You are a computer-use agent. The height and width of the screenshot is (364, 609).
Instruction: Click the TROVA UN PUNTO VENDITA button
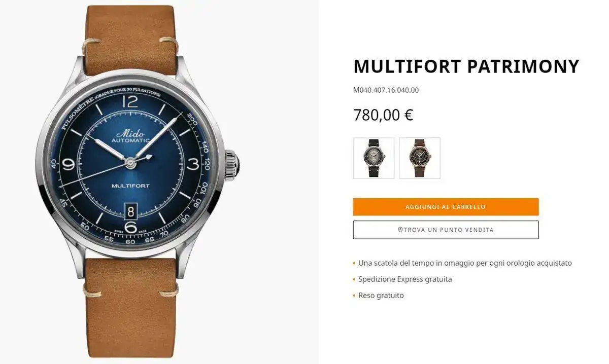(x=446, y=230)
